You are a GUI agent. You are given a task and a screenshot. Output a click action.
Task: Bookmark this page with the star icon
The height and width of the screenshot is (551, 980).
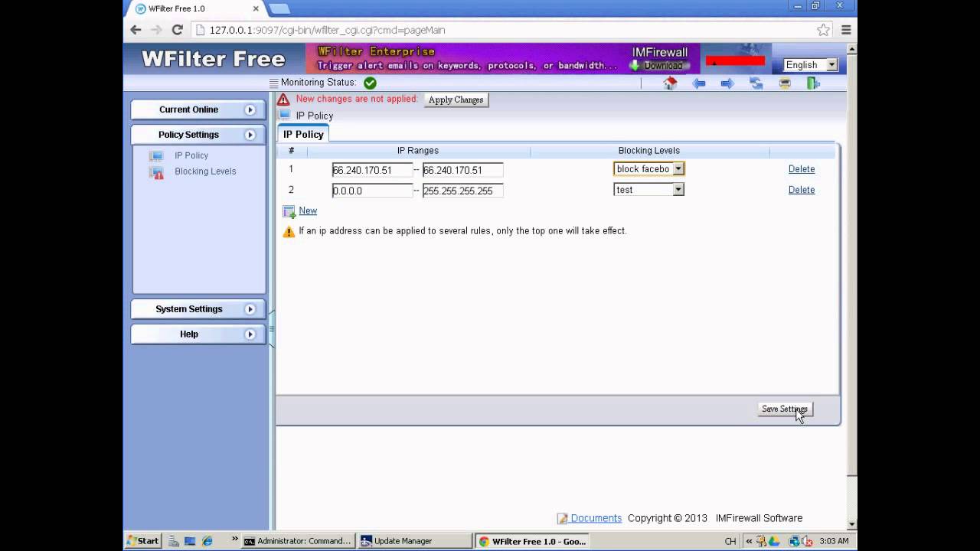[x=823, y=30]
